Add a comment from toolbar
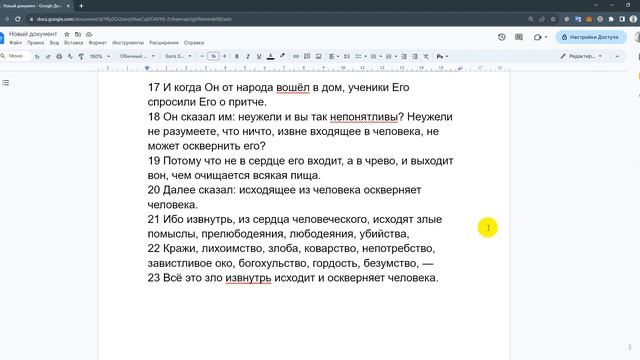Screen dimensions: 640x360 point(307,56)
